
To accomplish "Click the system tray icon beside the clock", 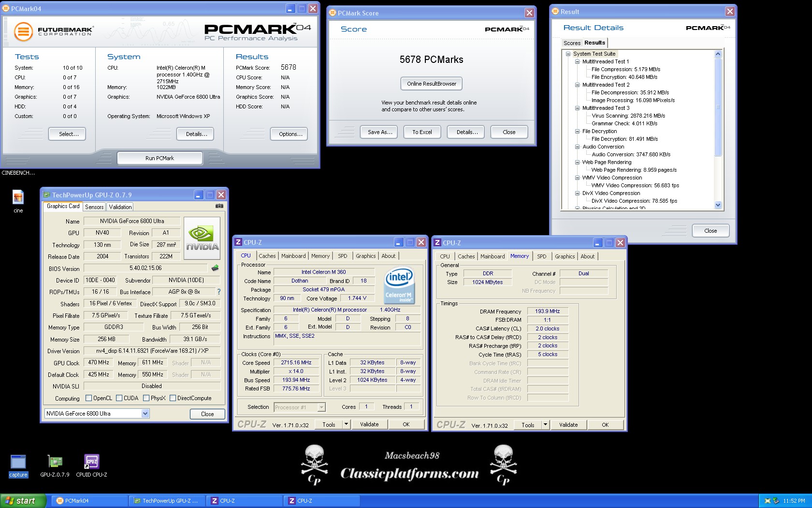I will pyautogui.click(x=776, y=501).
